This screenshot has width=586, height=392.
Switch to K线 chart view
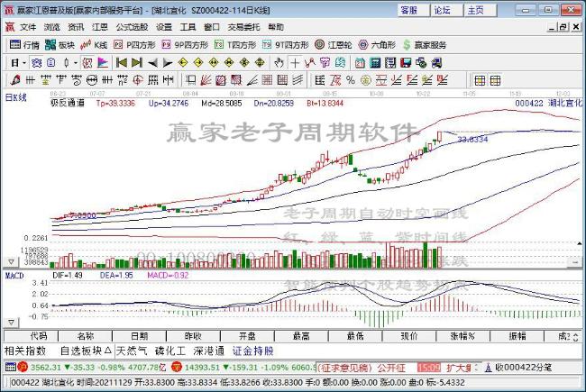(x=96, y=44)
